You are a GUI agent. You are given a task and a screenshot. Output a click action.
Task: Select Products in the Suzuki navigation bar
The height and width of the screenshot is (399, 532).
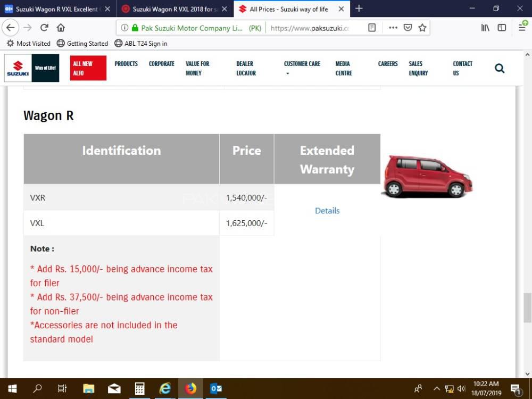pyautogui.click(x=126, y=64)
